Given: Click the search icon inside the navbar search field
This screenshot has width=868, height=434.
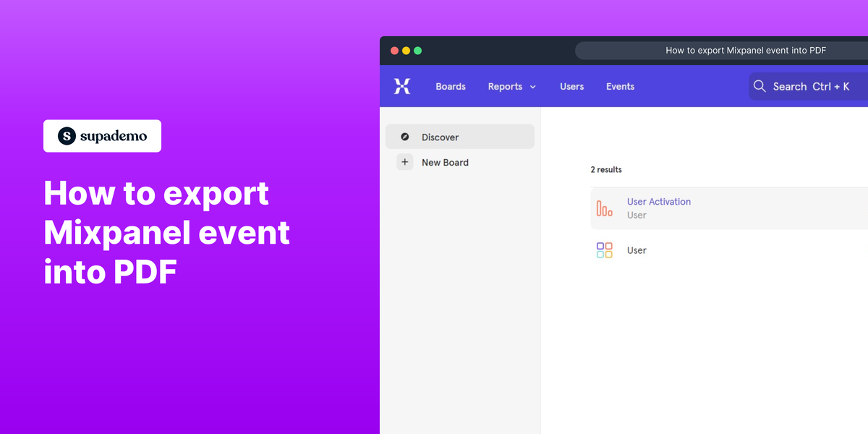Looking at the screenshot, I should [759, 86].
